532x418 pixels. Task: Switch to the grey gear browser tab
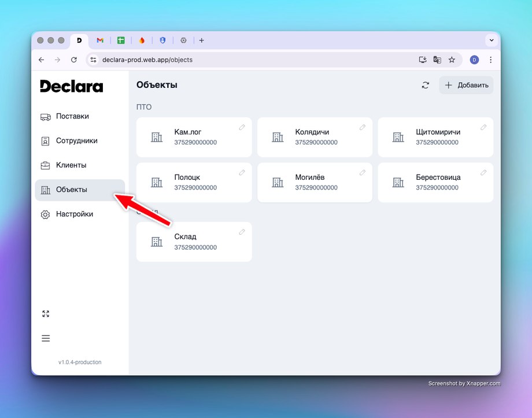coord(183,40)
